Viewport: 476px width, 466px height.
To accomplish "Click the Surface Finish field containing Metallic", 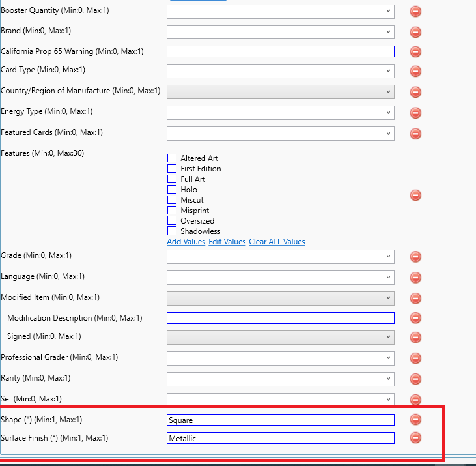I will 281,438.
